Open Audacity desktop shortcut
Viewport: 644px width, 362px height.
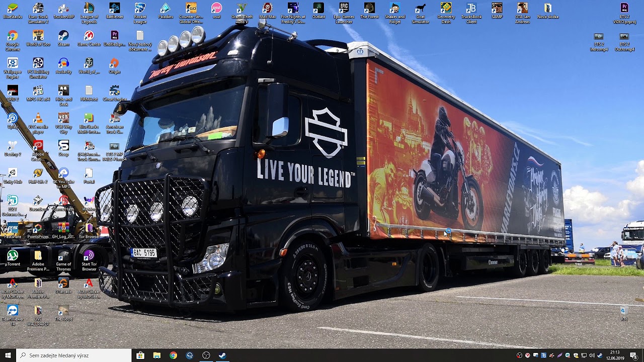pos(63,66)
